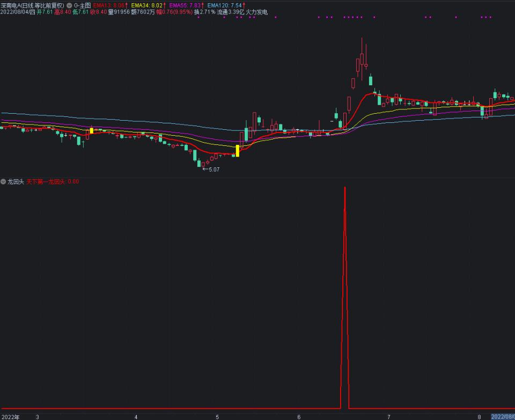This screenshot has width=515, height=420.
Task: Click the yellow signal candle near month 5
Action: click(x=238, y=150)
